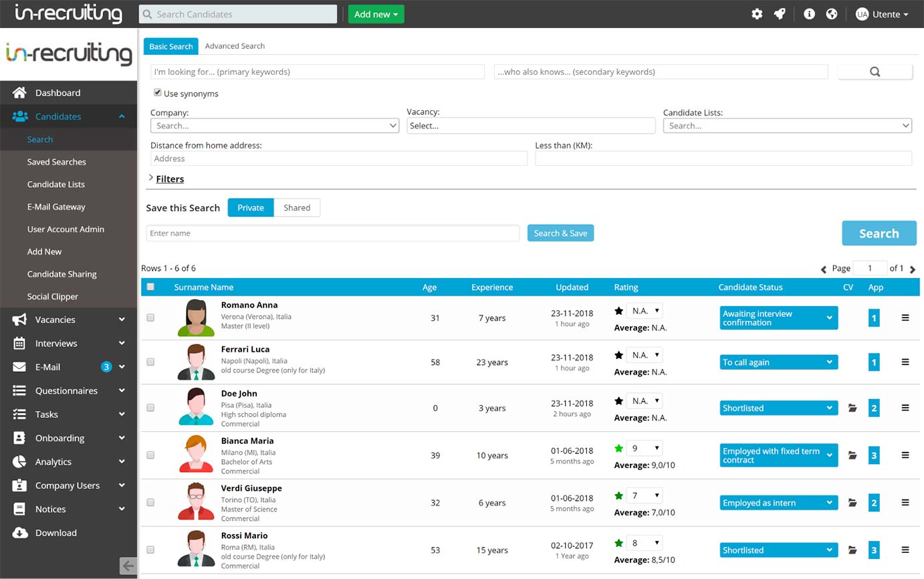The width and height of the screenshot is (924, 579).
Task: Click the blue Search button
Action: 879,233
